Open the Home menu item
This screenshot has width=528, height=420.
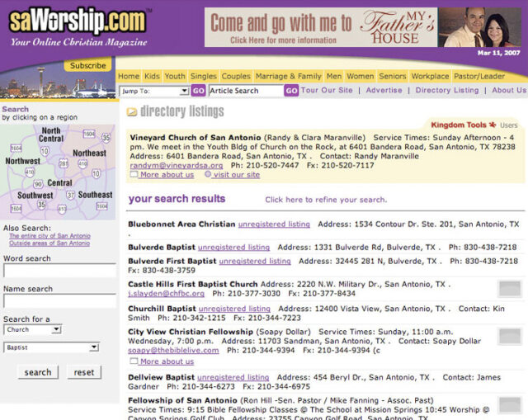point(129,77)
